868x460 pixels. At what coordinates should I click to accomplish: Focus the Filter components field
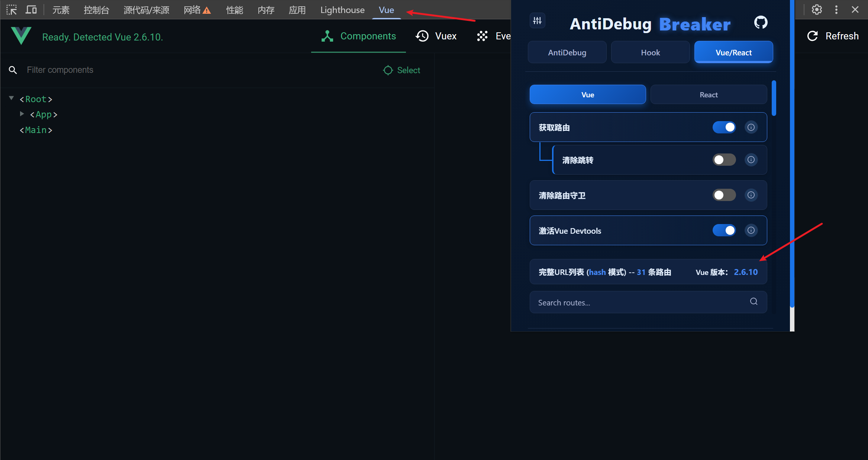click(201, 70)
